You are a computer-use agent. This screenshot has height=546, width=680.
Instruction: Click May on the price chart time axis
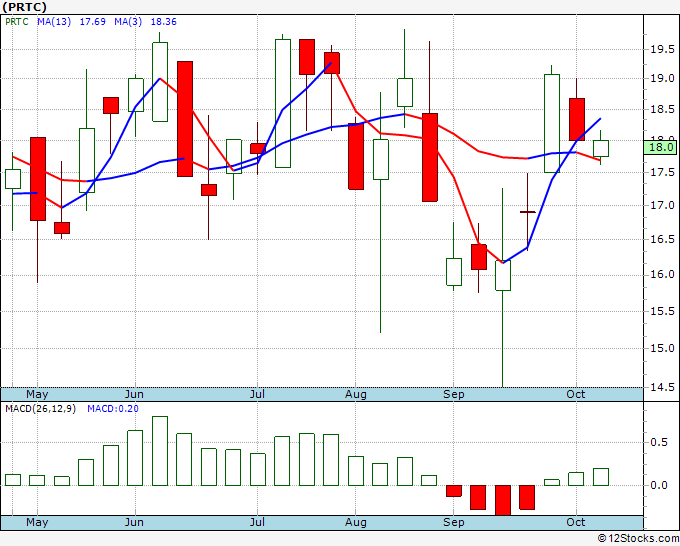pyautogui.click(x=37, y=394)
